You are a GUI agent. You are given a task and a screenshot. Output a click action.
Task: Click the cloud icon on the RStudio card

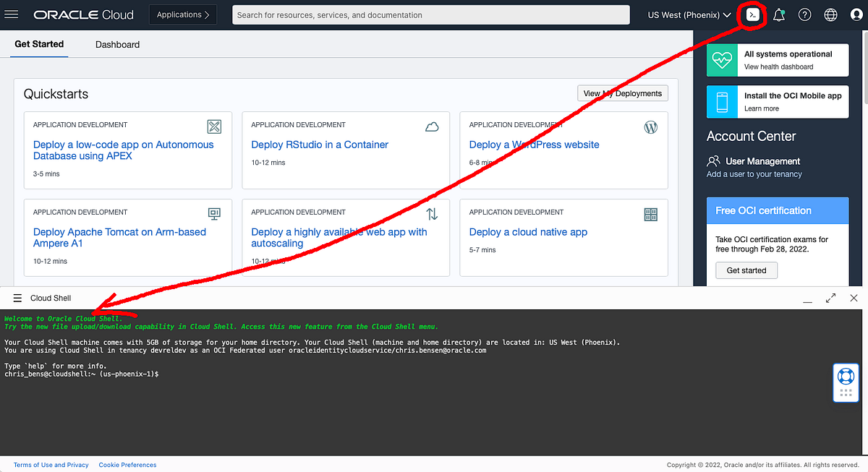coord(432,126)
